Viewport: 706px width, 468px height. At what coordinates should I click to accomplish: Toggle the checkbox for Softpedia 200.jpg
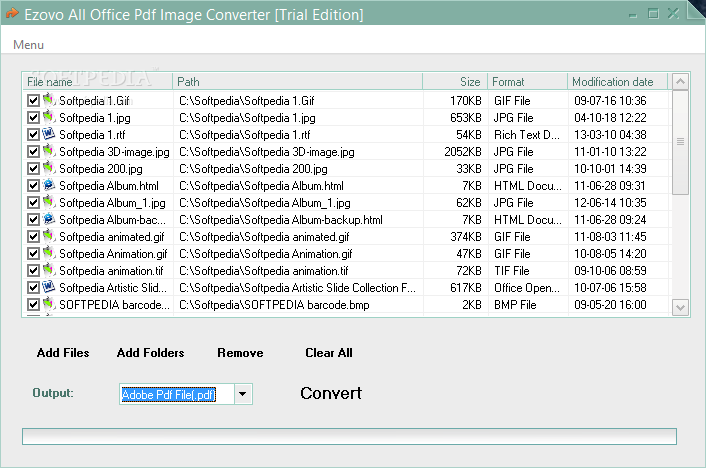point(33,168)
